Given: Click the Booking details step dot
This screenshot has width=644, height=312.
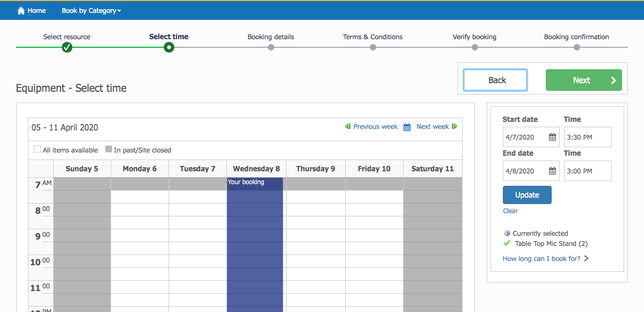Looking at the screenshot, I should click(270, 47).
